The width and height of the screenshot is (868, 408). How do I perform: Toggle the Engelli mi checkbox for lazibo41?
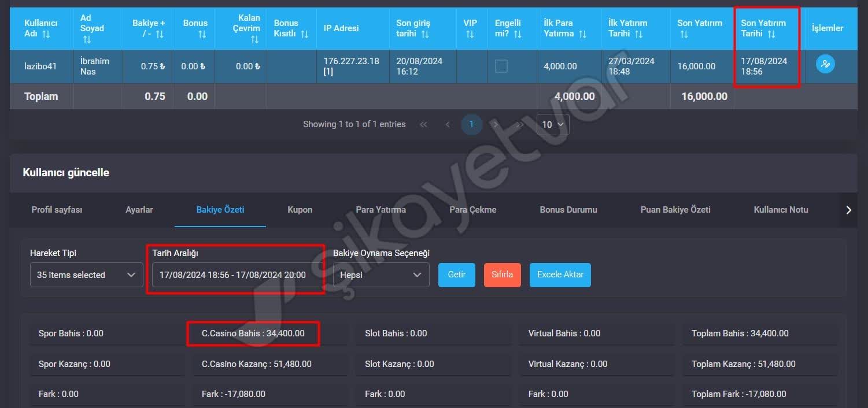tap(501, 66)
